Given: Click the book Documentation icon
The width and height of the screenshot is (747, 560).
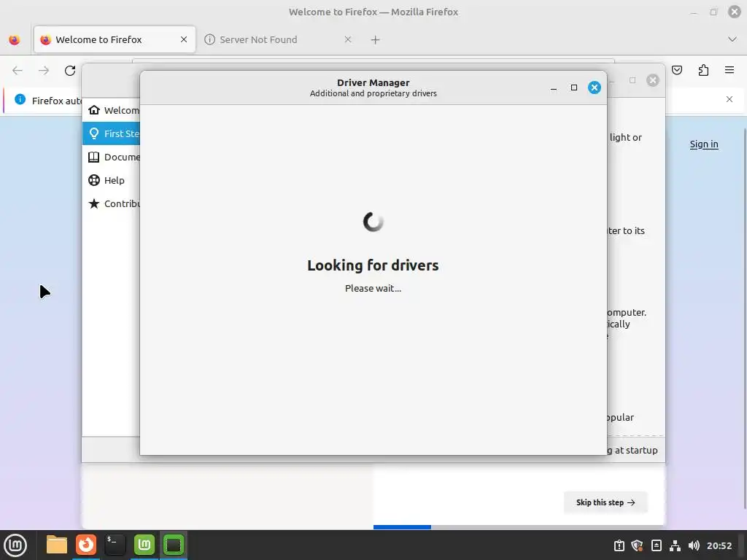Looking at the screenshot, I should pos(94,157).
